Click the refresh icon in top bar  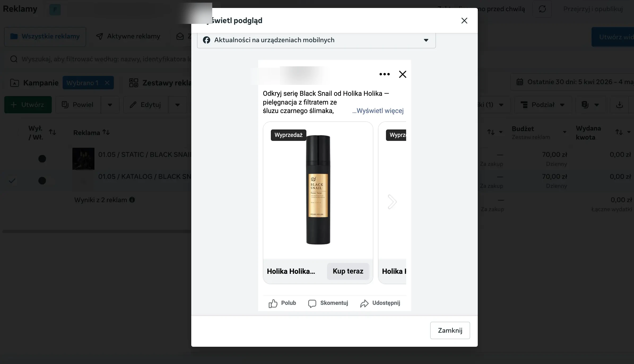point(542,9)
